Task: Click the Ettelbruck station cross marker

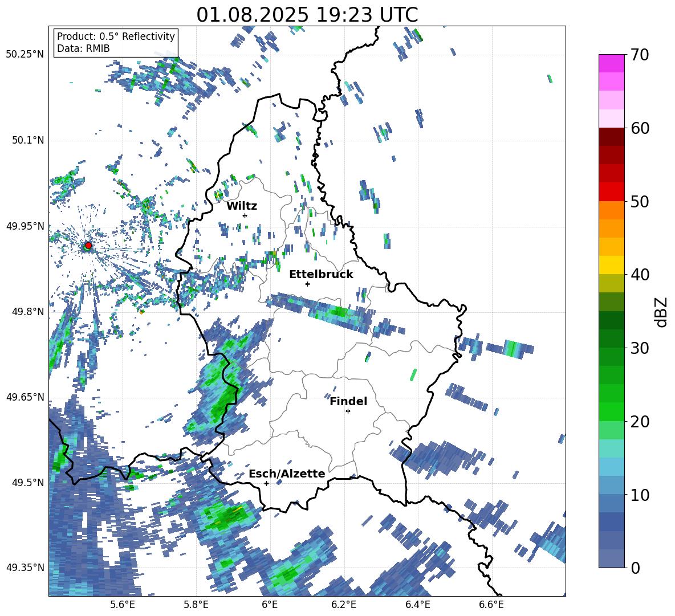Action: click(307, 284)
